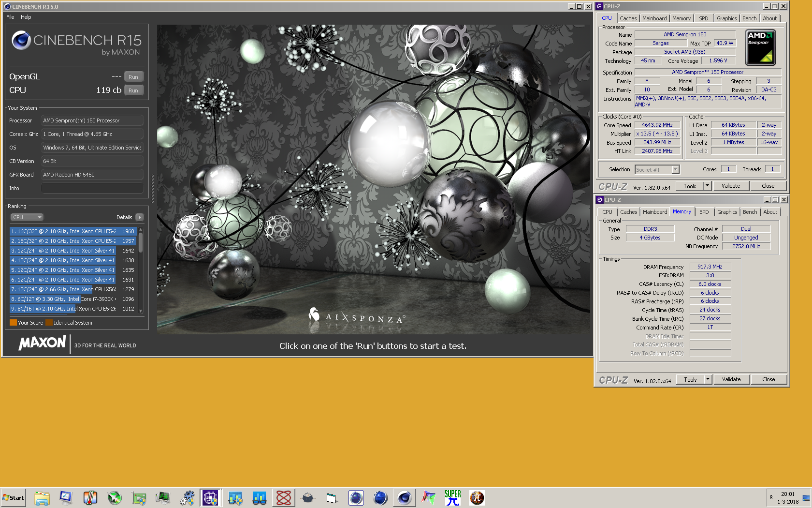This screenshot has height=508, width=812.
Task: Click the Cinebench side panel grip handle
Action: tap(153, 189)
